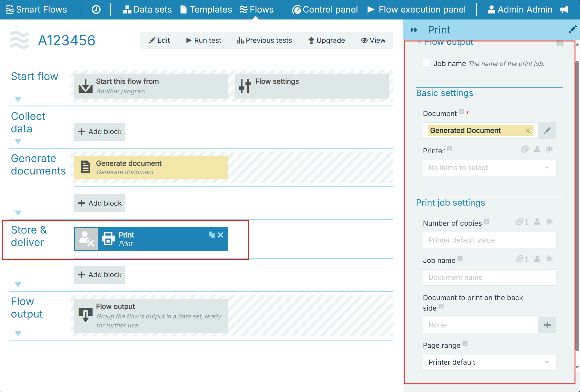Click the Edit button
This screenshot has width=580, height=392.
(159, 40)
